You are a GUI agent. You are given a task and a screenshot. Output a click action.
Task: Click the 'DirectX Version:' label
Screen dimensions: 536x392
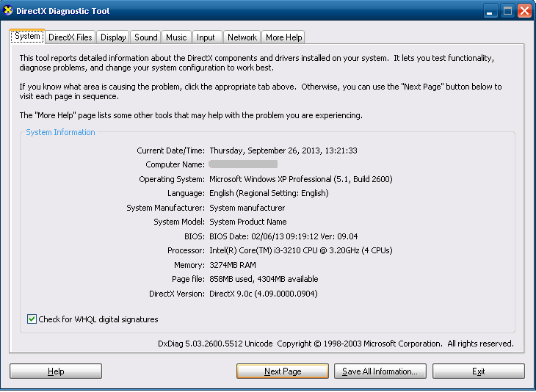[x=177, y=294]
